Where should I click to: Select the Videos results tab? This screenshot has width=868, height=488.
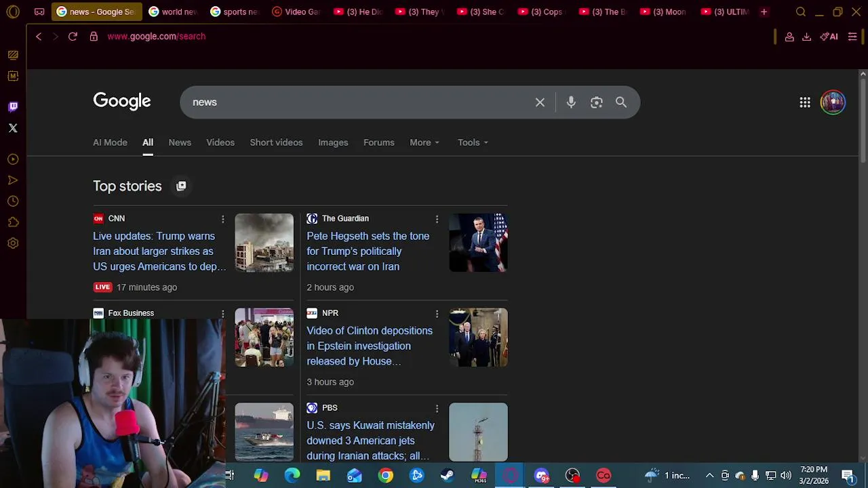click(x=220, y=142)
